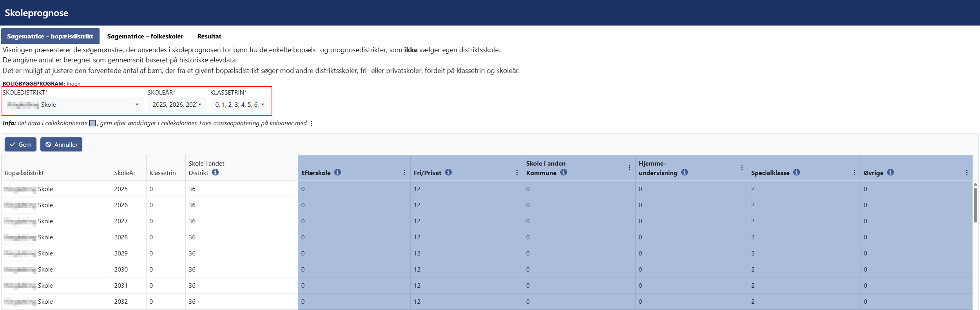Open Efterskole column kebab menu

coord(404,173)
